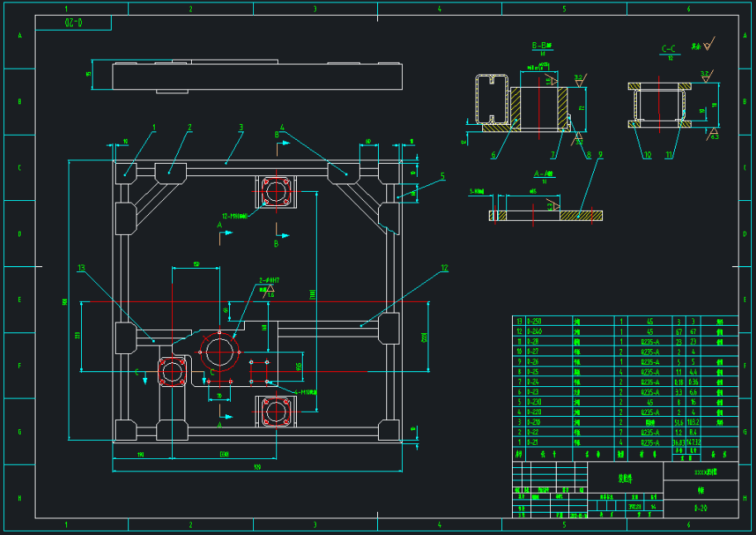
Task: Select callout 7 under the B-B section
Action: coord(553,155)
